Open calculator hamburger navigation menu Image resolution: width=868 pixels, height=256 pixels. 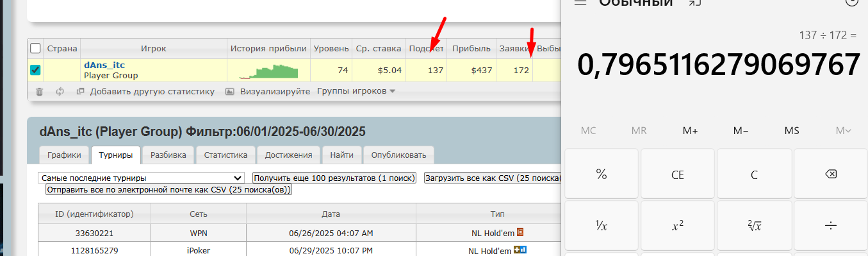(x=580, y=3)
